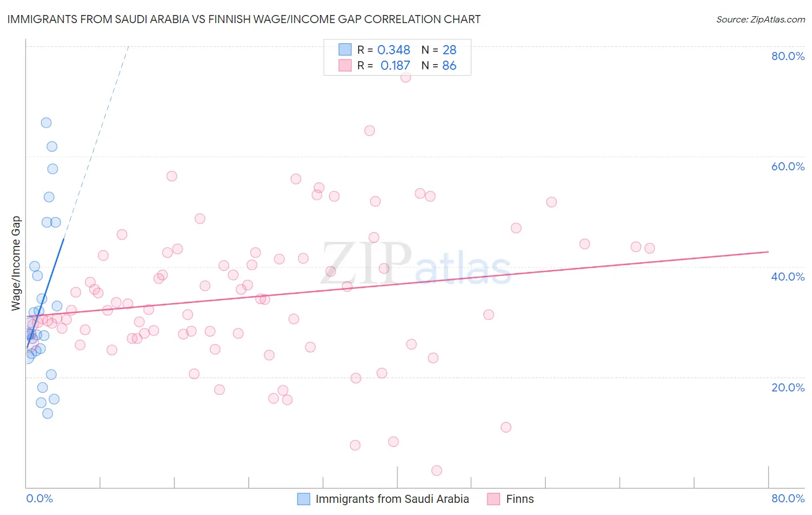This screenshot has width=812, height=515.
Task: Click the N = 86 value in the legend
Action: pyautogui.click(x=439, y=65)
